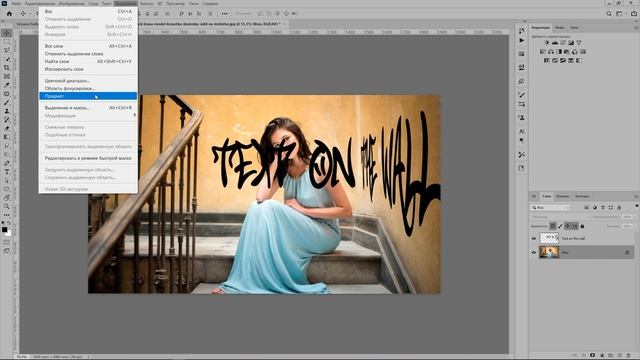Open the Layers panel options menu
This screenshot has width=640, height=360.
click(636, 196)
